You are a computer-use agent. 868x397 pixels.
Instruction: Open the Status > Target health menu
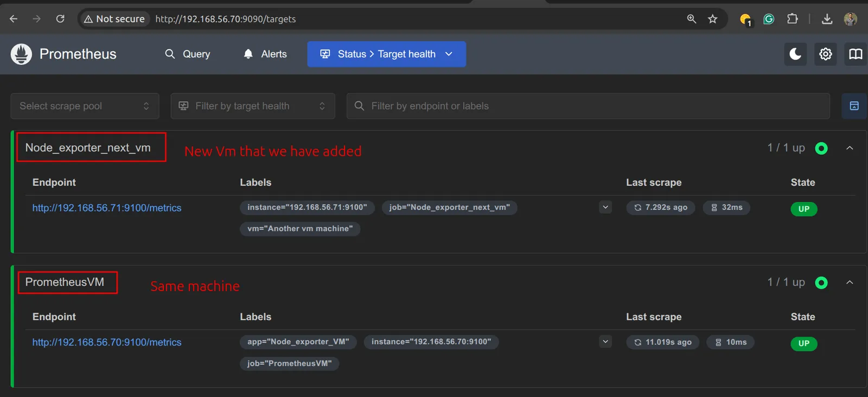(387, 54)
